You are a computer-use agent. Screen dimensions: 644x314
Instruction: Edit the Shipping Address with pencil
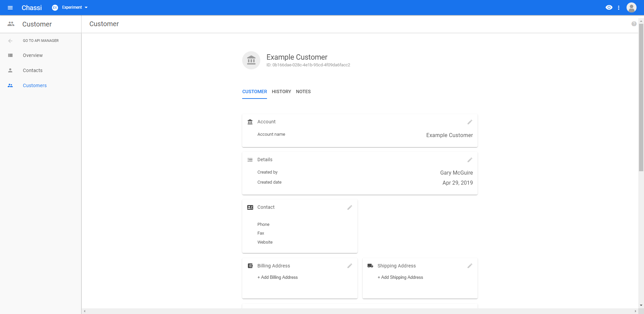(x=470, y=266)
